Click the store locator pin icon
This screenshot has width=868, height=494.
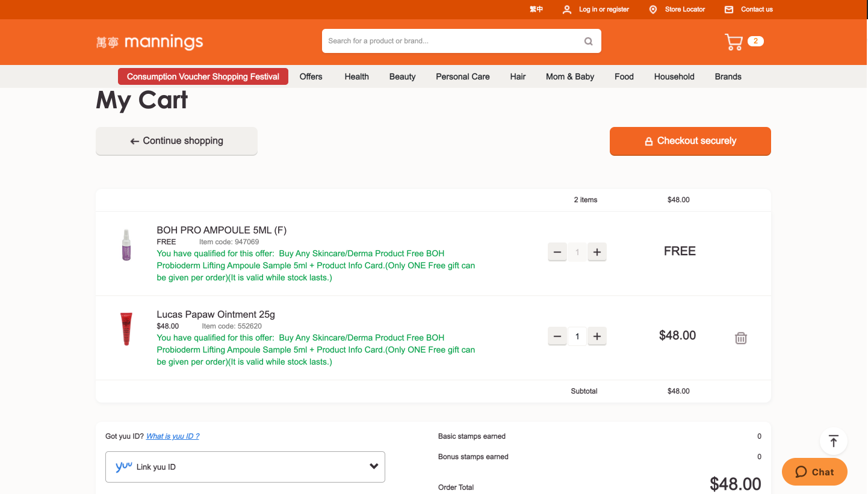[x=653, y=10]
